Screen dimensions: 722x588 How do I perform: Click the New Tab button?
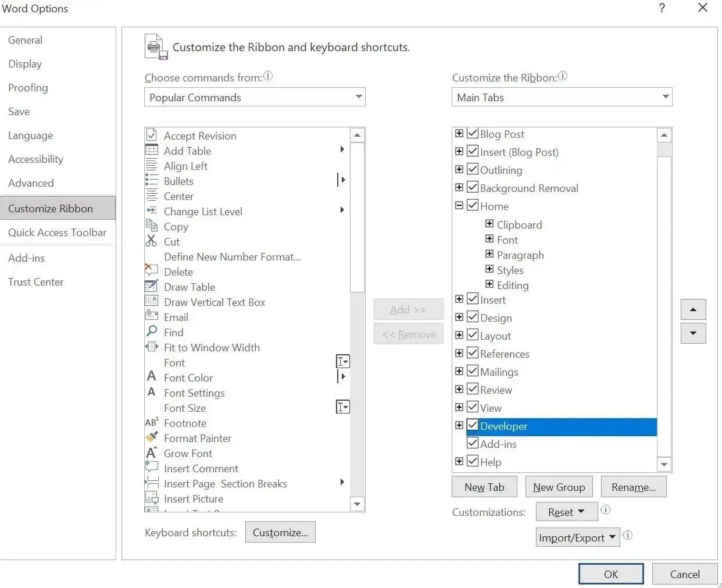coord(484,487)
